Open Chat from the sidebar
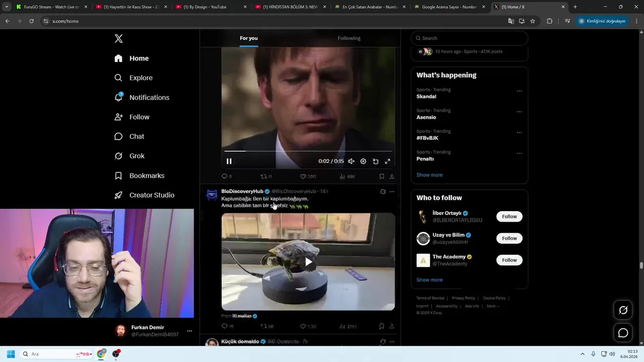The width and height of the screenshot is (644, 362). pyautogui.click(x=130, y=137)
